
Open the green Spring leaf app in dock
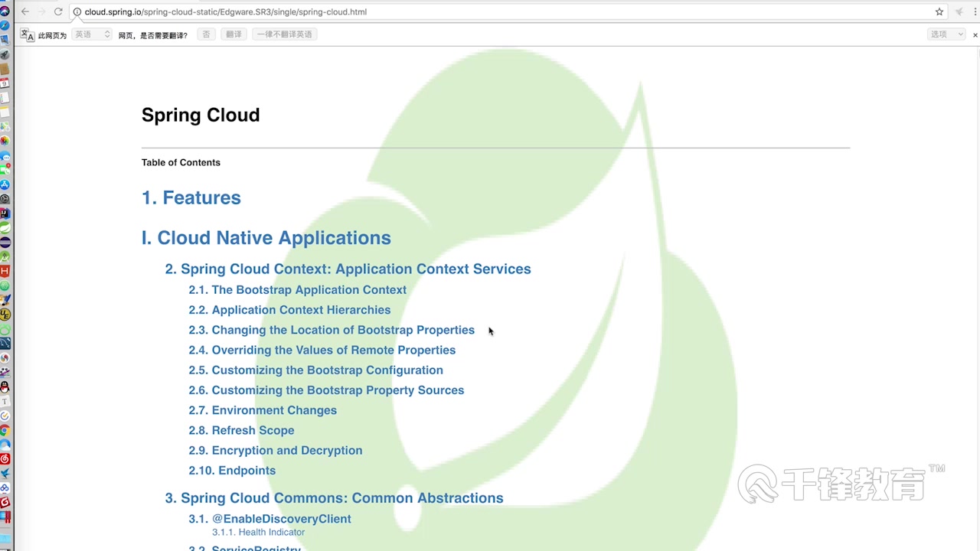click(x=5, y=228)
